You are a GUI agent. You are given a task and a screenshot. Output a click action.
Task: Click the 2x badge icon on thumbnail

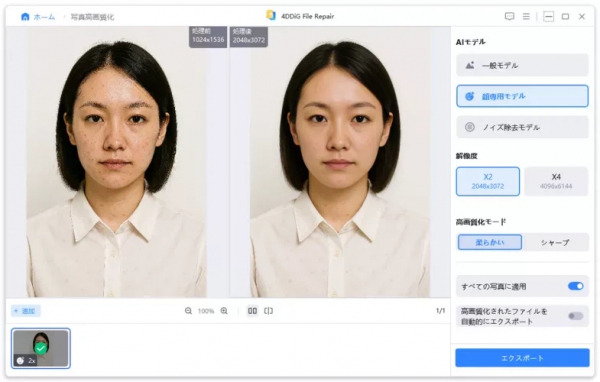point(21,360)
